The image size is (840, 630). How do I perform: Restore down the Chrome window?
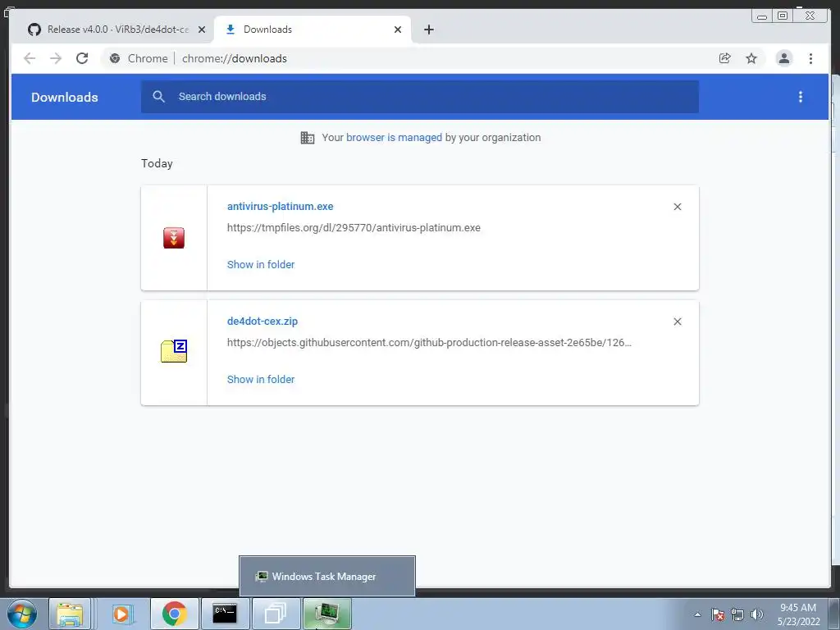[x=783, y=16]
